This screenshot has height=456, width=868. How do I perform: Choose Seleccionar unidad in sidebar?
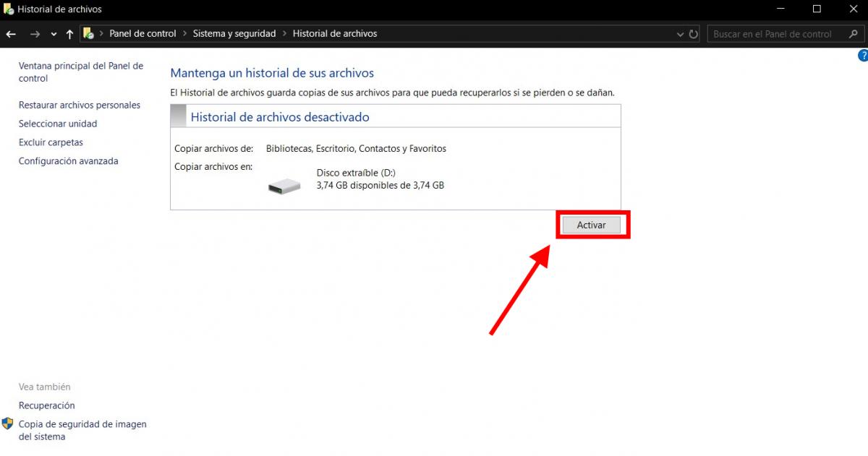(x=58, y=124)
